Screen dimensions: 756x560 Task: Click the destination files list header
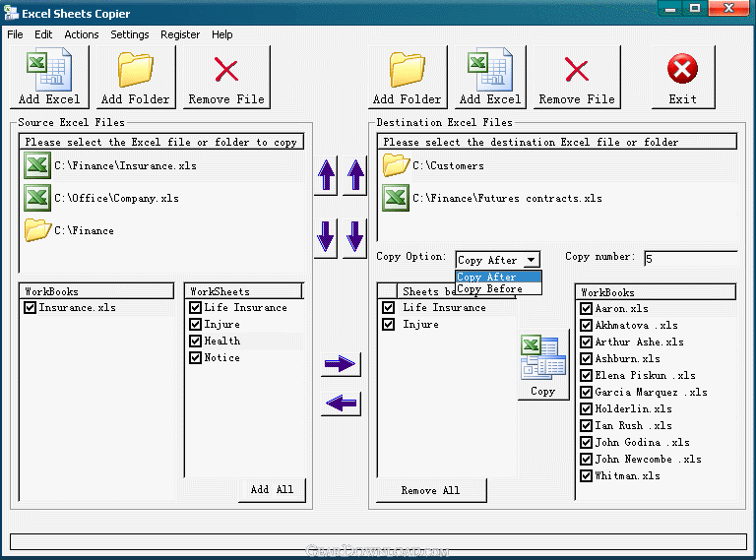click(557, 142)
